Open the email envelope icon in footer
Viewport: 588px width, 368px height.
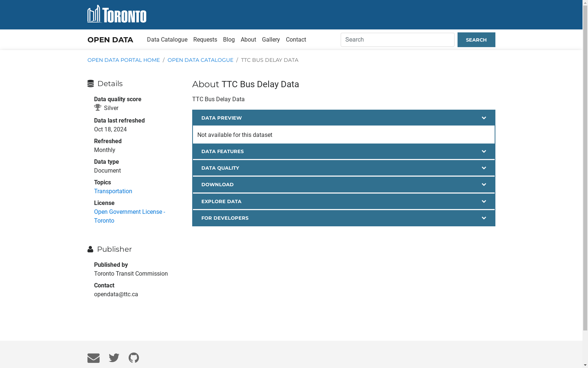(x=93, y=358)
